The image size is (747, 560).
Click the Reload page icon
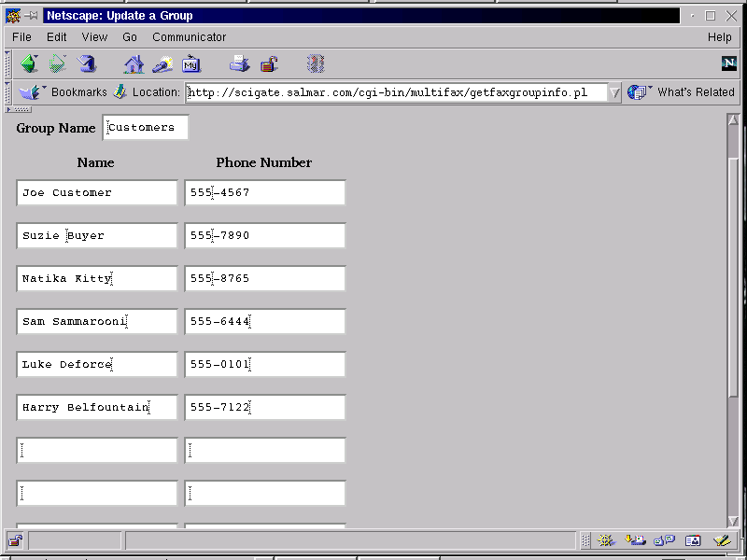click(87, 64)
